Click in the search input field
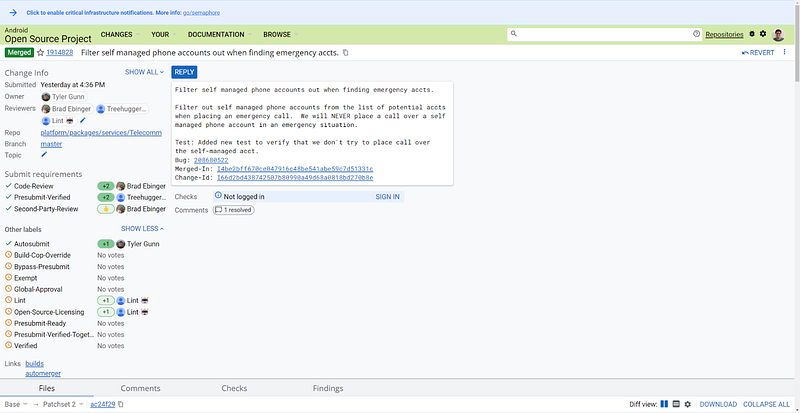 click(605, 34)
